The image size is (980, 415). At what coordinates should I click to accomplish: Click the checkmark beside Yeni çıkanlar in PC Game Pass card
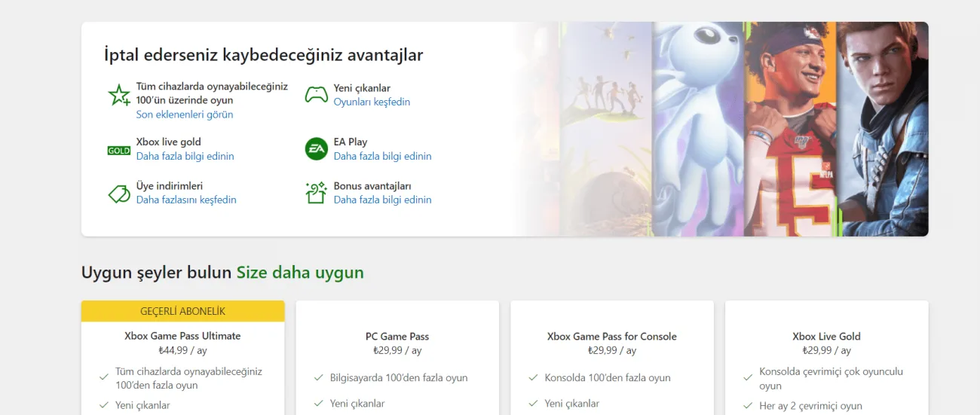pos(318,403)
